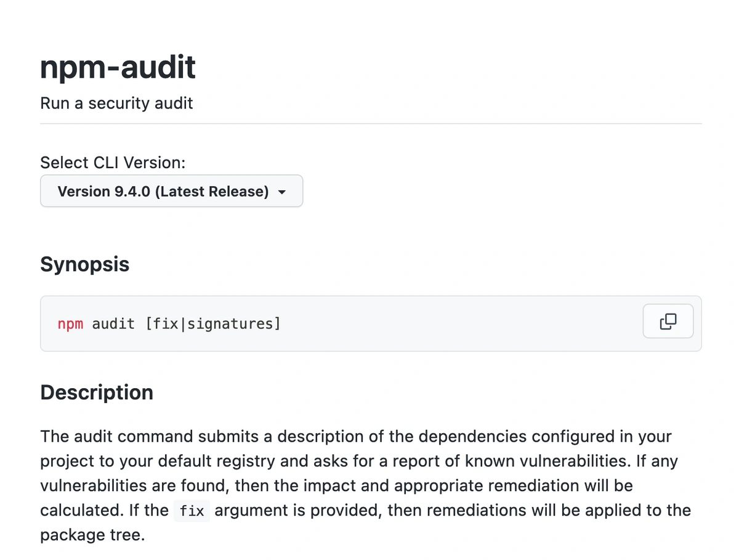Viewport: 739px width, 560px height.
Task: Click the Run a security audit subtitle
Action: [x=116, y=103]
